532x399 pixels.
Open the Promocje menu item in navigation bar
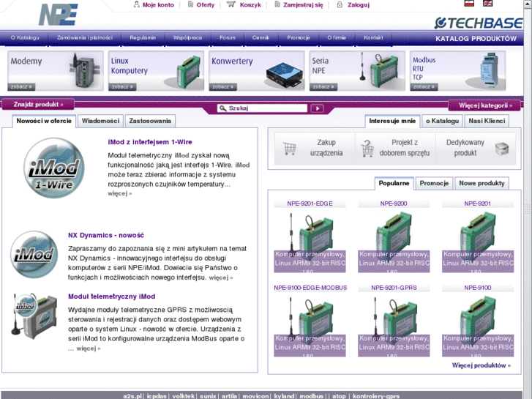[299, 37]
